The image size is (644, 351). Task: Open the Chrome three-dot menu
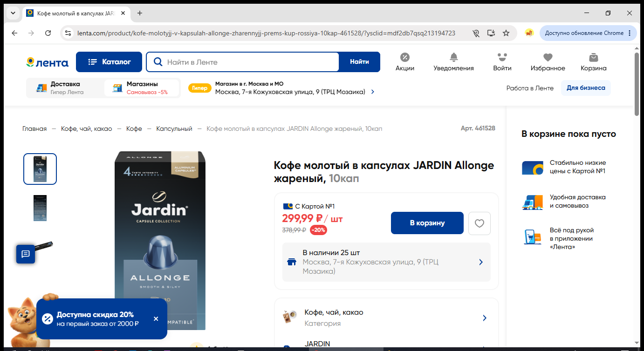coord(630,33)
